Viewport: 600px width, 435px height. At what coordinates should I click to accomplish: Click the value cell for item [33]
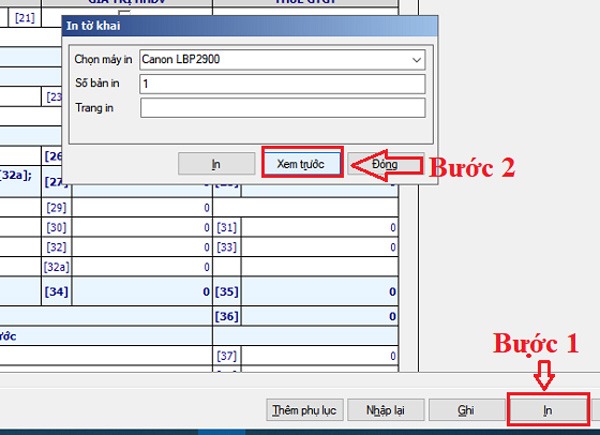click(x=319, y=247)
